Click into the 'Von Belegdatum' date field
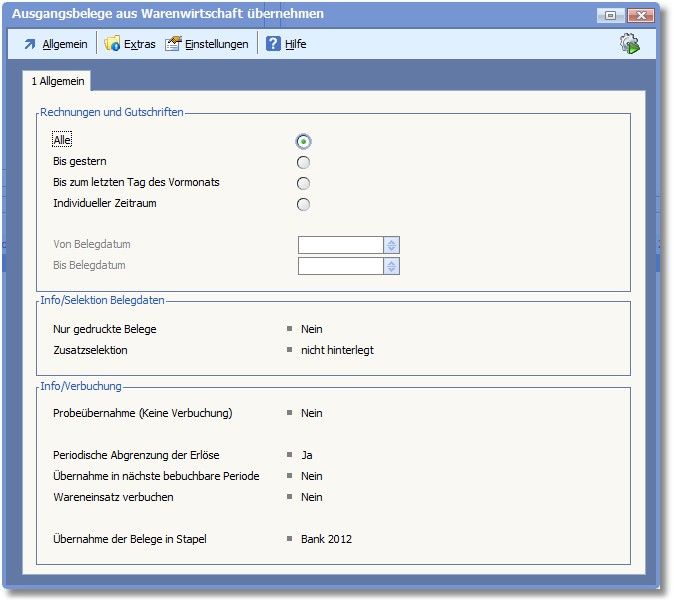Screen dimensions: 674x603 pos(340,245)
